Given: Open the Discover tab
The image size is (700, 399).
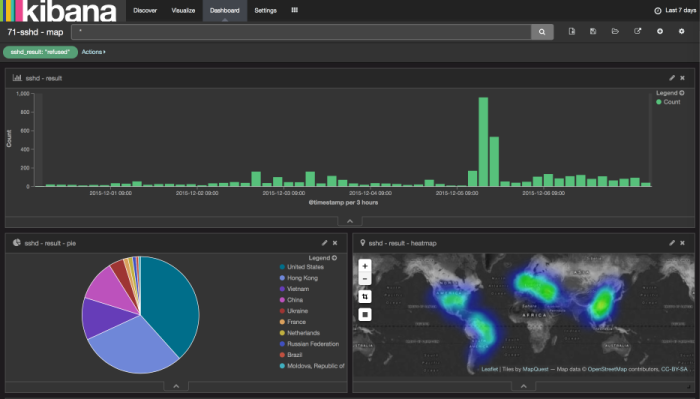Looking at the screenshot, I should 145,10.
